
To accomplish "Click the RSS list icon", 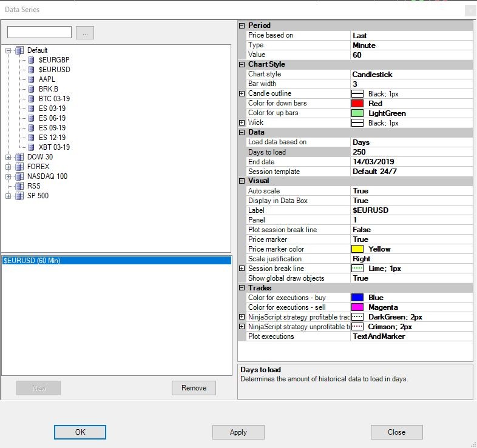I will point(19,186).
